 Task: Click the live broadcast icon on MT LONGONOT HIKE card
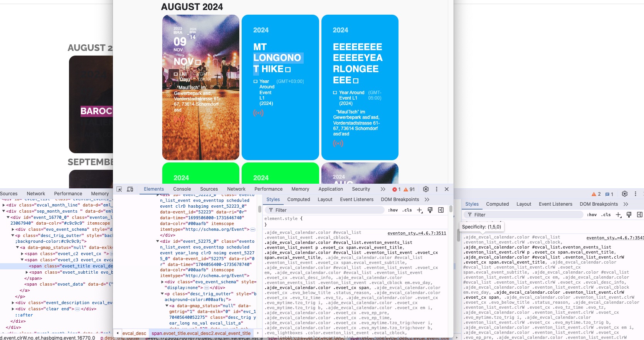[x=258, y=113]
